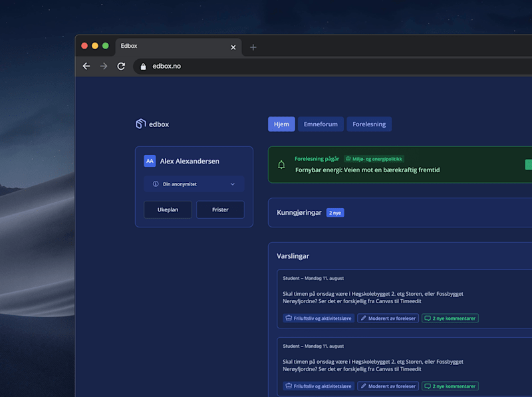Click the info icon beside Din anonymitet
The height and width of the screenshot is (397, 532).
pyautogui.click(x=156, y=184)
